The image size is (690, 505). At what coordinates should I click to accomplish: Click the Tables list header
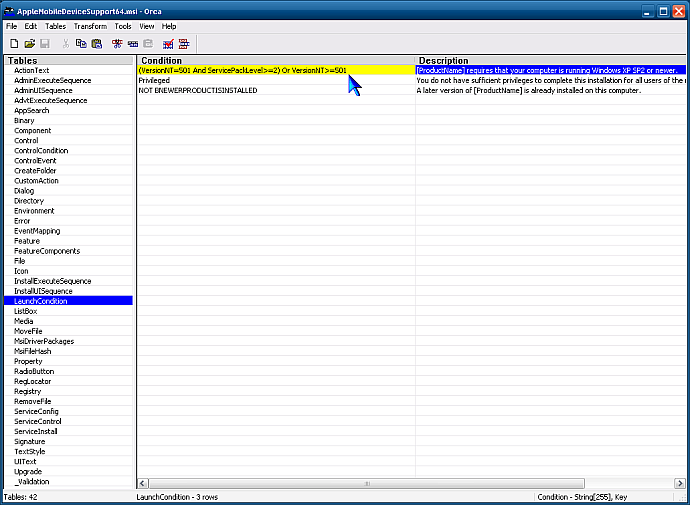68,61
